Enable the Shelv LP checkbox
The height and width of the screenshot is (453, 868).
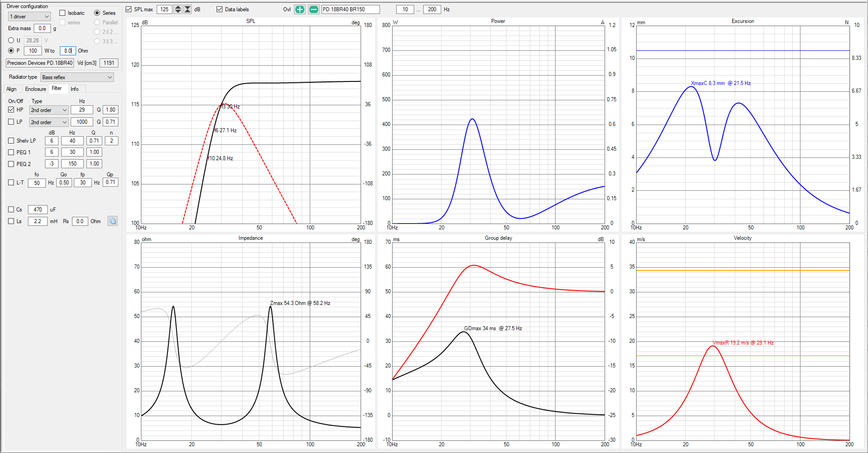pyautogui.click(x=11, y=141)
